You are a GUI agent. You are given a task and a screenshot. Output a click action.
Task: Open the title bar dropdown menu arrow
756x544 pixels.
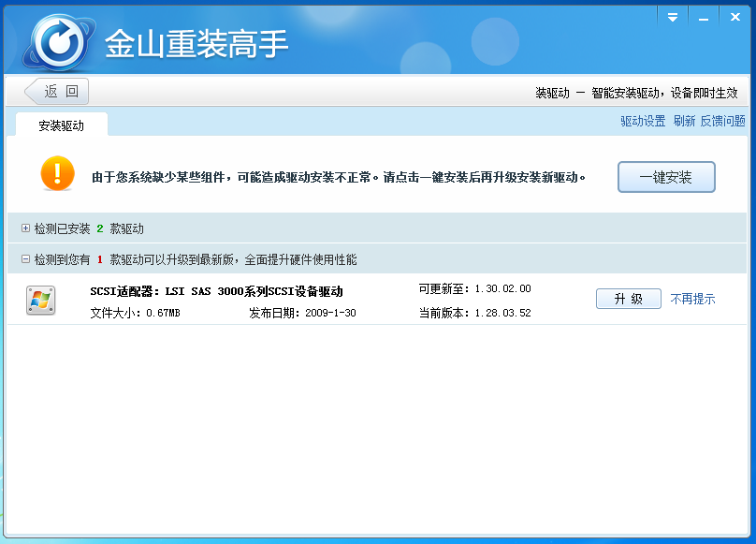672,16
